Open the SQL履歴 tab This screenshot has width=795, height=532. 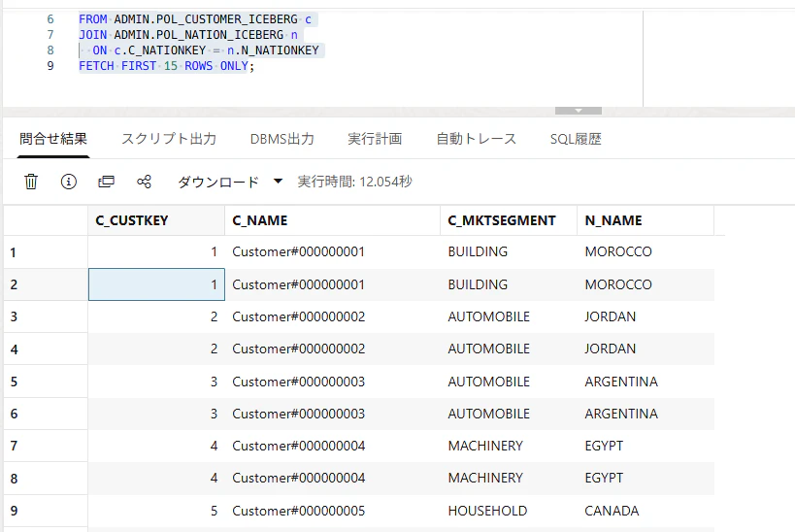click(576, 139)
